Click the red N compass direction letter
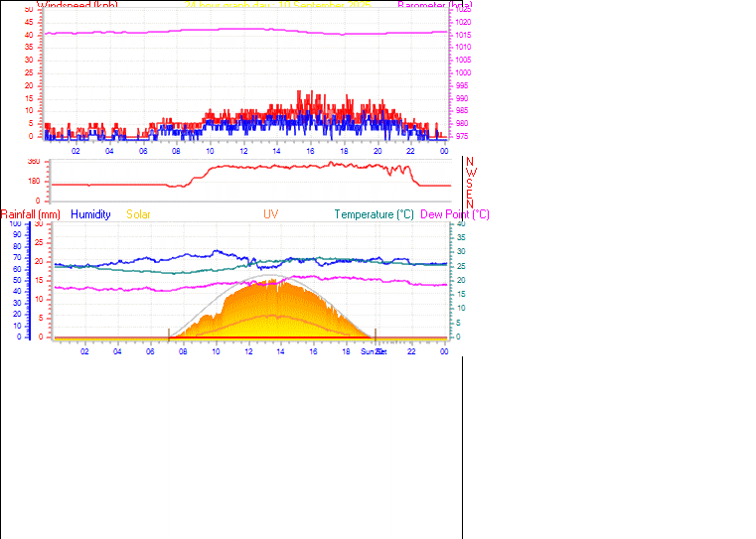The height and width of the screenshot is (539, 756). pos(470,162)
